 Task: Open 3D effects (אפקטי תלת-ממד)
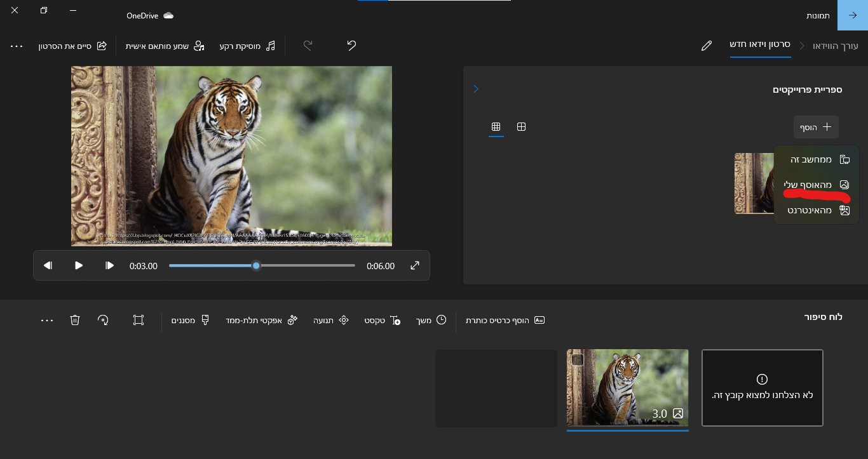pos(262,320)
